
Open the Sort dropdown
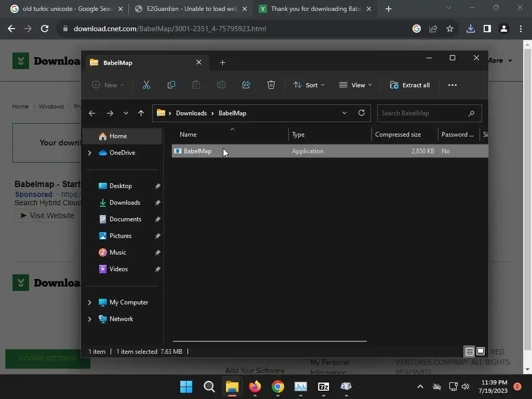coord(309,85)
